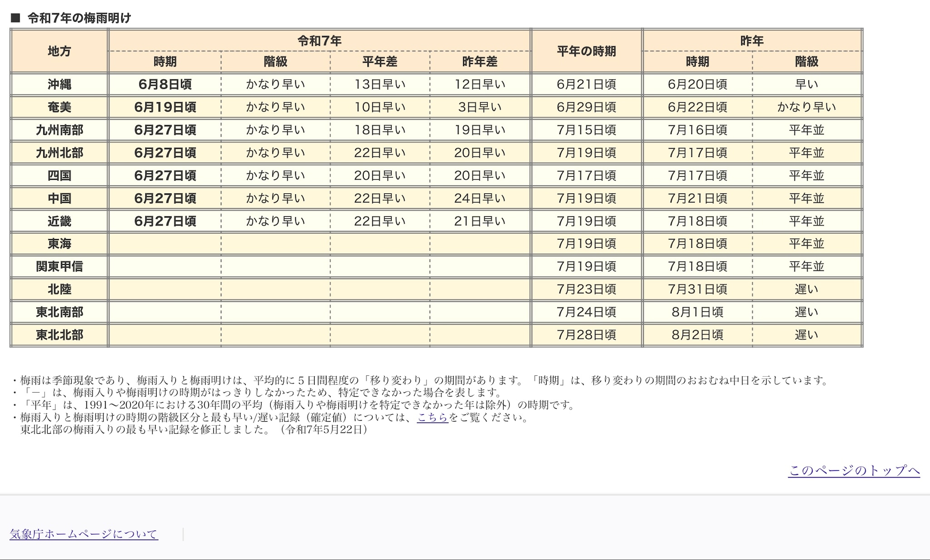
Task: Select the 東北北部 row label
Action: [59, 335]
